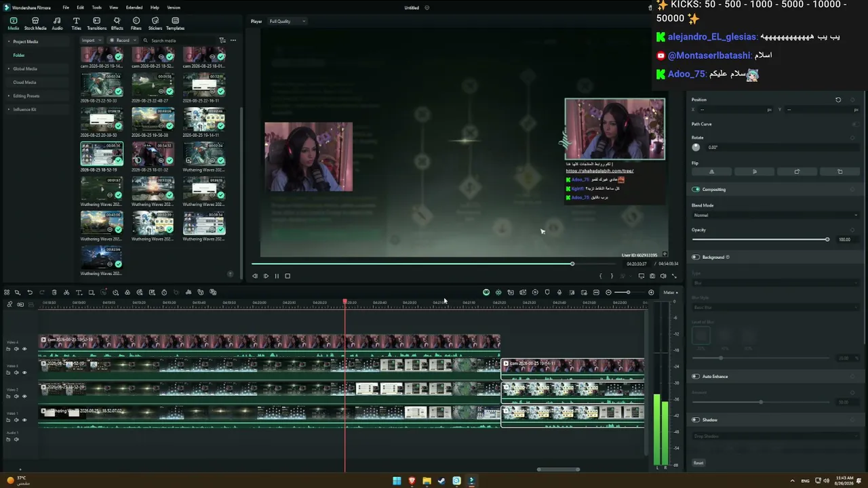
Task: Click the timeline zoom out minus icon
Action: 608,293
